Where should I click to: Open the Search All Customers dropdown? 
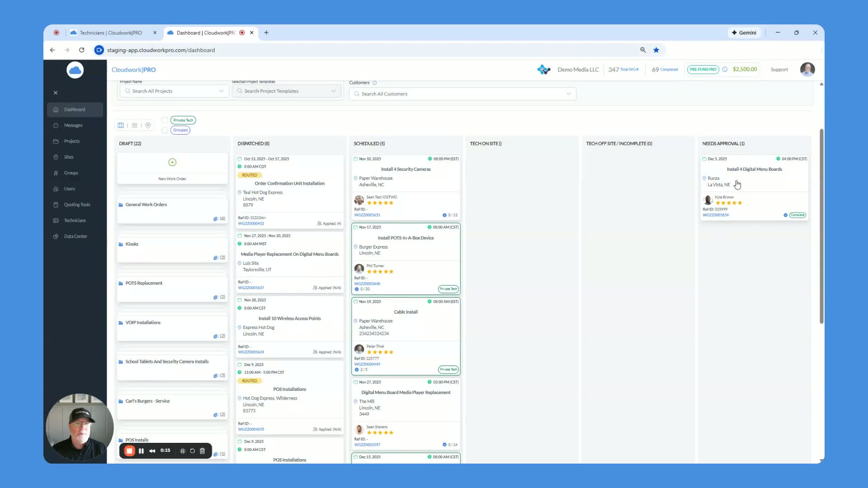point(462,94)
